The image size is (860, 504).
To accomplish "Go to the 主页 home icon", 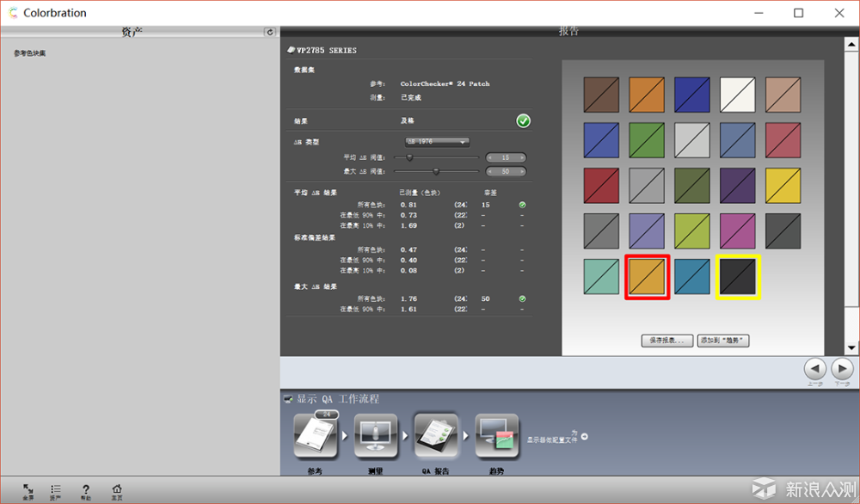I will click(x=116, y=489).
